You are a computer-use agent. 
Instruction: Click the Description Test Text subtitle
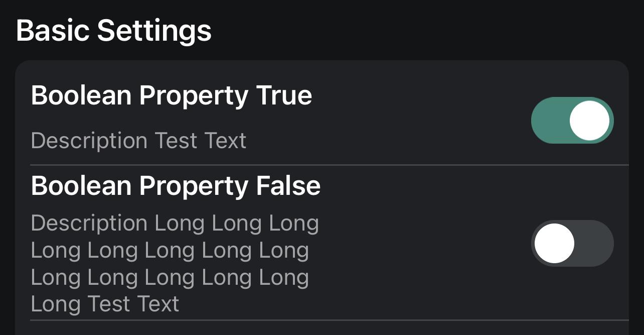click(x=138, y=141)
